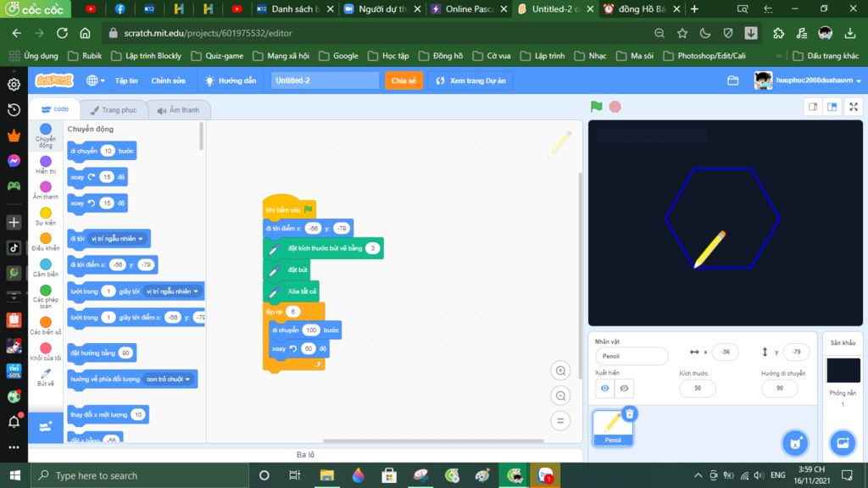Edit the sprite name Pencil field
This screenshot has width=868, height=488.
[x=631, y=356]
